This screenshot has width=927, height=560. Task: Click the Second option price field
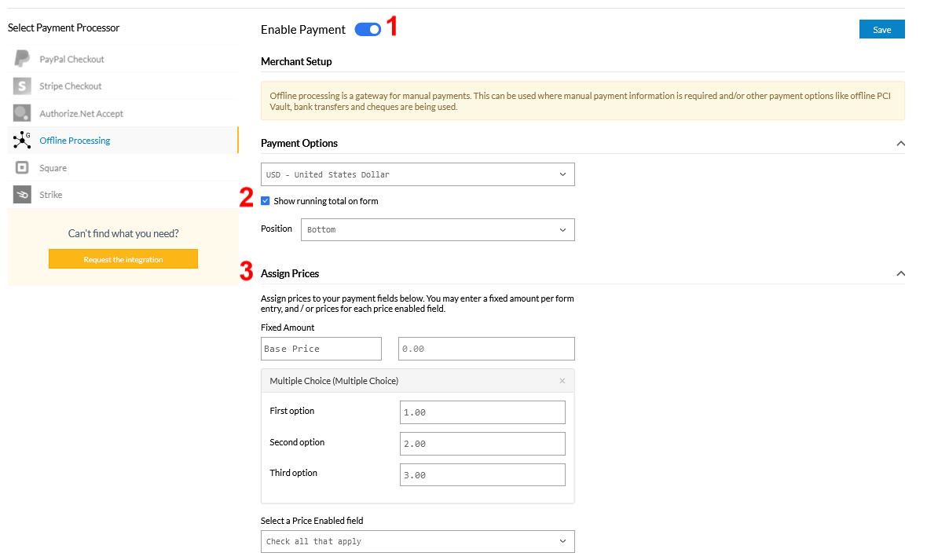pyautogui.click(x=482, y=444)
